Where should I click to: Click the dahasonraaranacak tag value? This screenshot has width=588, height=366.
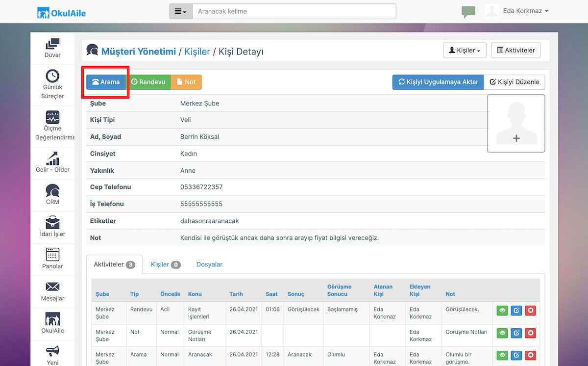point(210,221)
